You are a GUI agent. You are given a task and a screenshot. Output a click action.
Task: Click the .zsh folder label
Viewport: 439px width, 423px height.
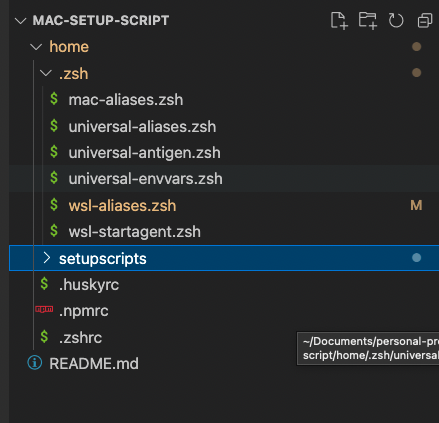[x=73, y=74]
